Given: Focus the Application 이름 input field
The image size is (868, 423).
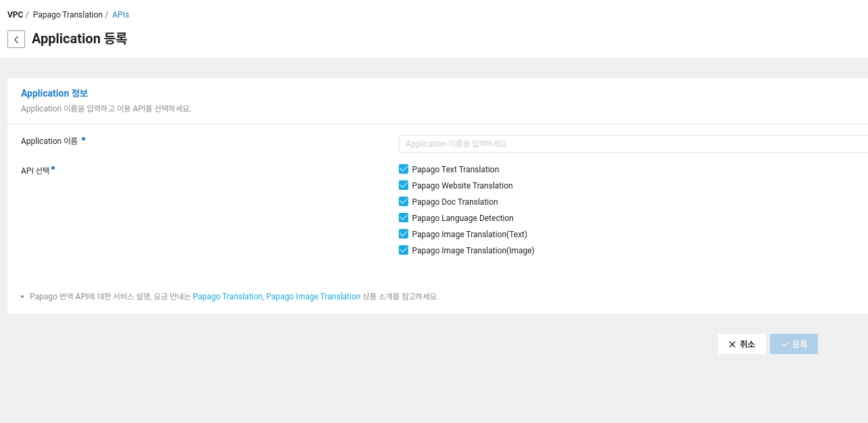Looking at the screenshot, I should [633, 144].
